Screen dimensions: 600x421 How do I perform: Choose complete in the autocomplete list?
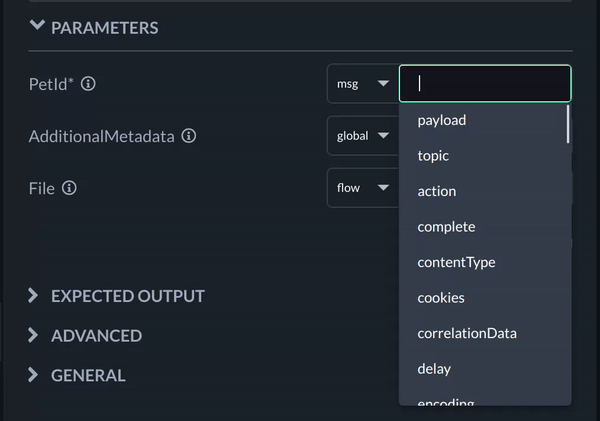pyautogui.click(x=446, y=227)
